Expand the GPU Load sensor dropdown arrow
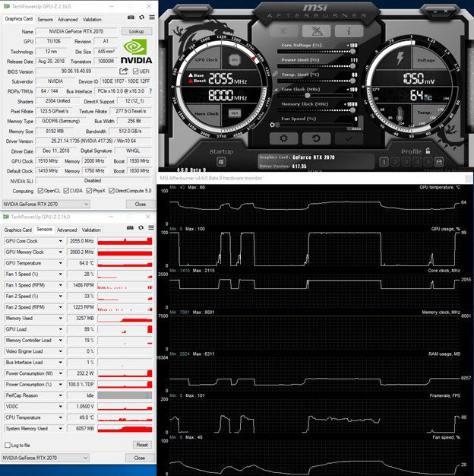Viewport: 474px width, 476px height. tap(60, 329)
